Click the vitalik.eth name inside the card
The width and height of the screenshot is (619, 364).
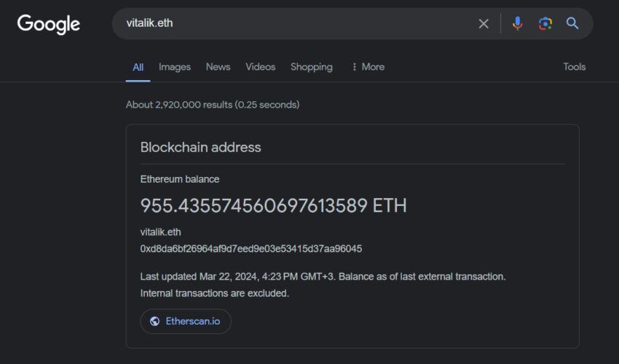pos(160,232)
